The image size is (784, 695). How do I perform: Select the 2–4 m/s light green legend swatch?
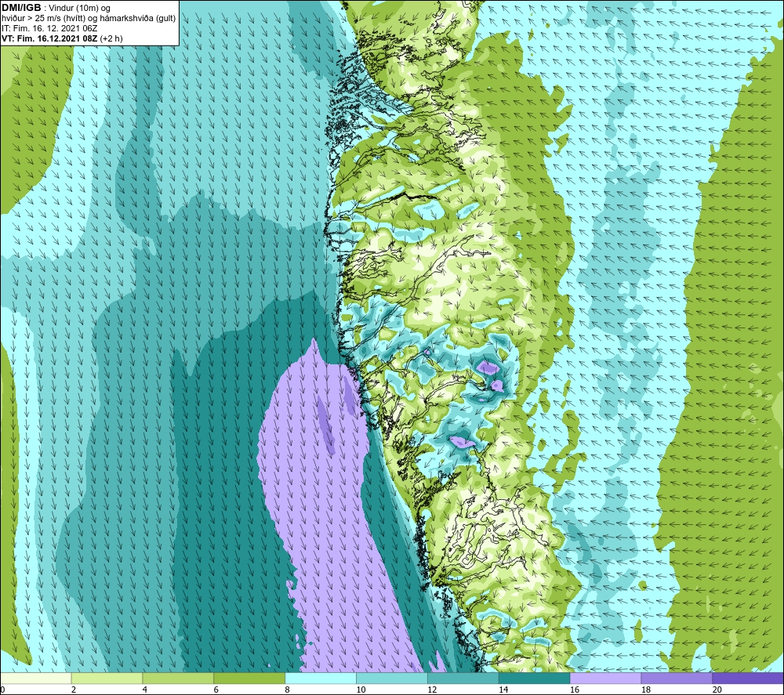click(x=107, y=679)
